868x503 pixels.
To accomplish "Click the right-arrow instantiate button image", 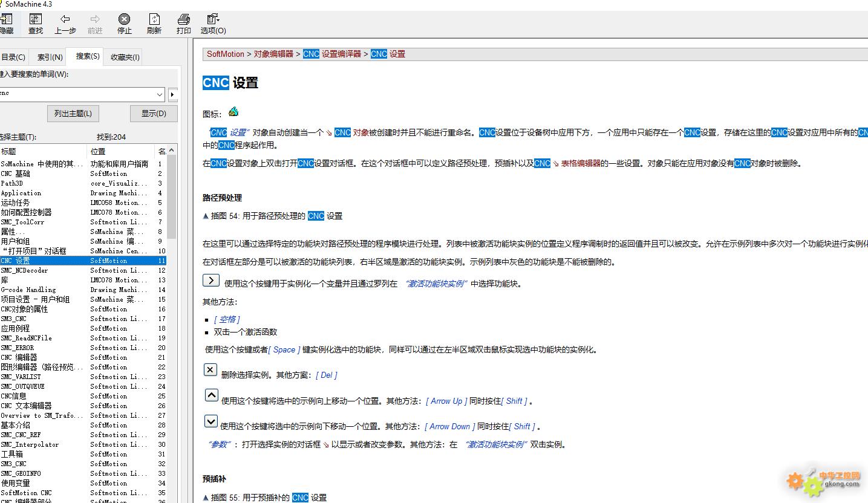I will coord(210,280).
